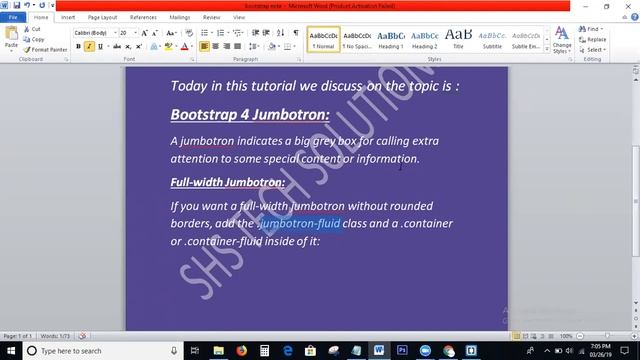640x360 pixels.
Task: Switch to the Page Layout tab
Action: [102, 17]
